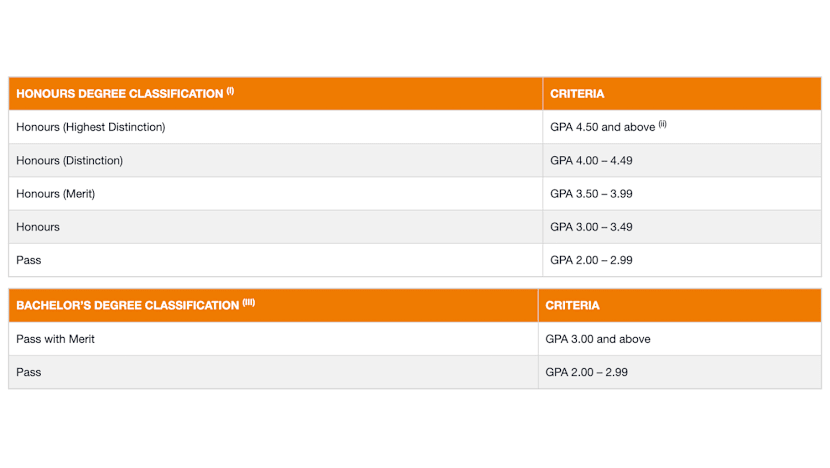The height and width of the screenshot is (468, 830).
Task: Click the GPA 3.50 – 3.99 criteria cell
Action: tap(591, 194)
